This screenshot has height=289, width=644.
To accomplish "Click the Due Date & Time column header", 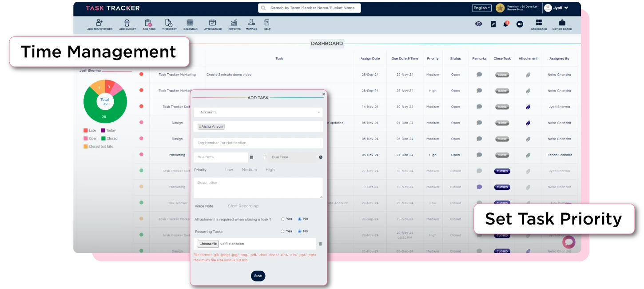I will (405, 58).
